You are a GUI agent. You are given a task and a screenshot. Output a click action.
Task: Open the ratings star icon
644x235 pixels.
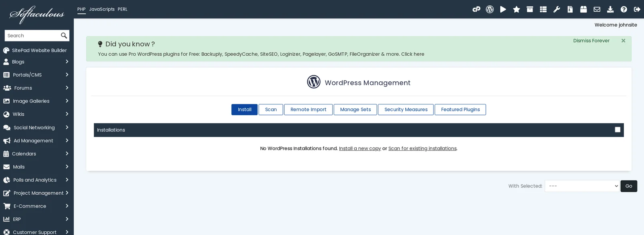516,9
